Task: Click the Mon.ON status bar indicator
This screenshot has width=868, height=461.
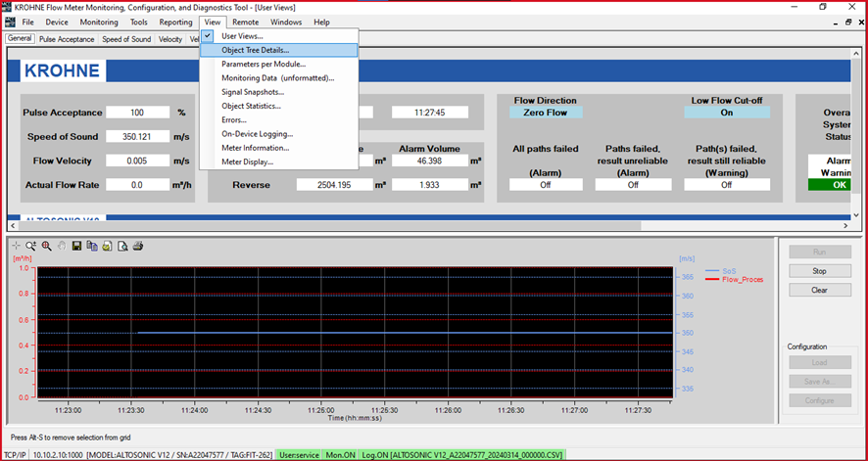Action: click(x=341, y=454)
